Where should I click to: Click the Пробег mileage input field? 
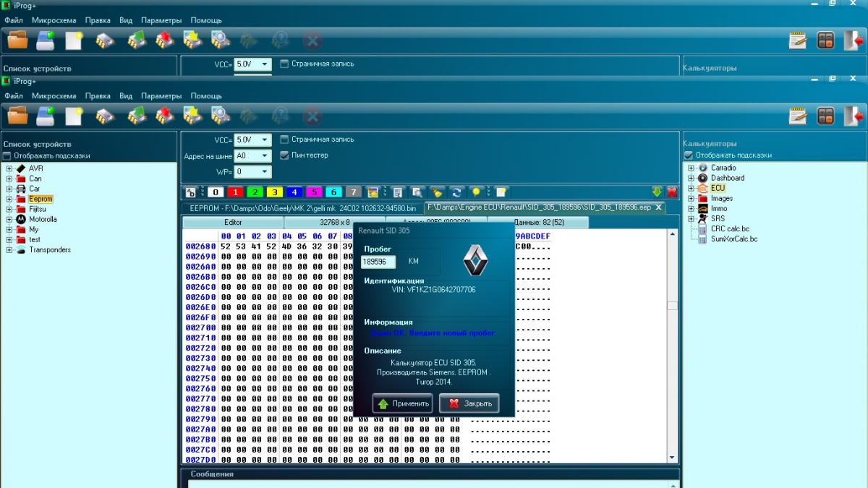(x=378, y=261)
